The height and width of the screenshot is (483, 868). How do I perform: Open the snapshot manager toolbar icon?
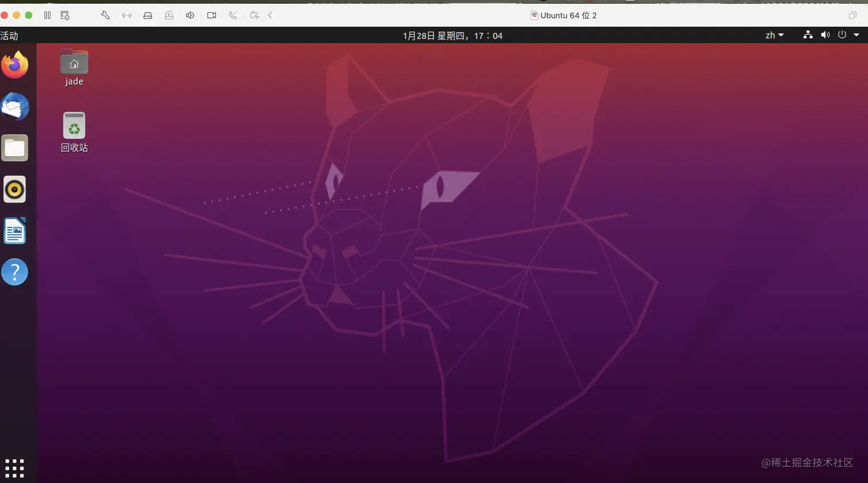tap(65, 16)
